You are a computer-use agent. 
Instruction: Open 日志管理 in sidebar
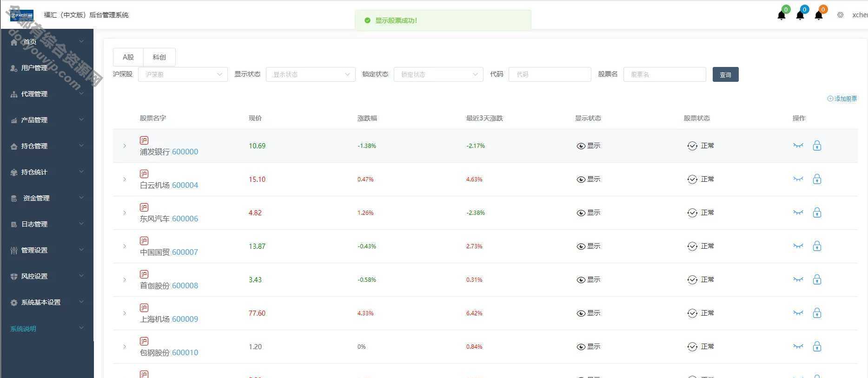(x=46, y=224)
